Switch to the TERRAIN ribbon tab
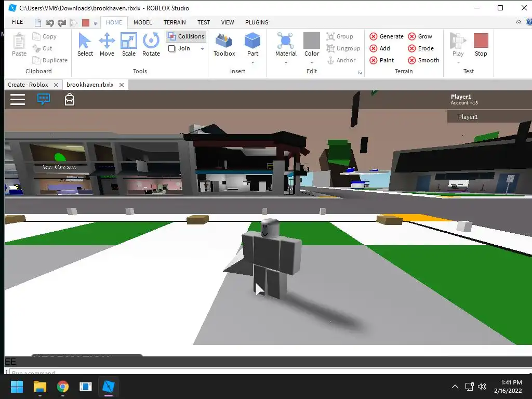Screen dimensions: 532x399 pyautogui.click(x=175, y=22)
